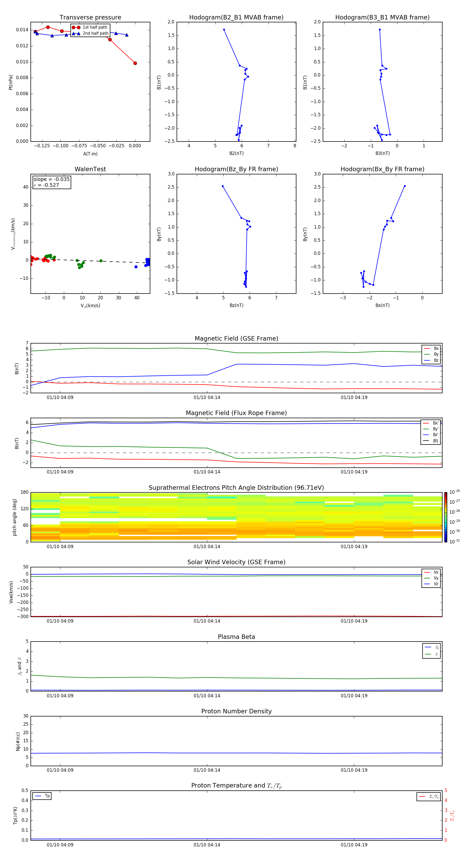This screenshot has height=868, width=473.
Task: Click the "By'" flux rope legend entry
Action: tap(431, 429)
